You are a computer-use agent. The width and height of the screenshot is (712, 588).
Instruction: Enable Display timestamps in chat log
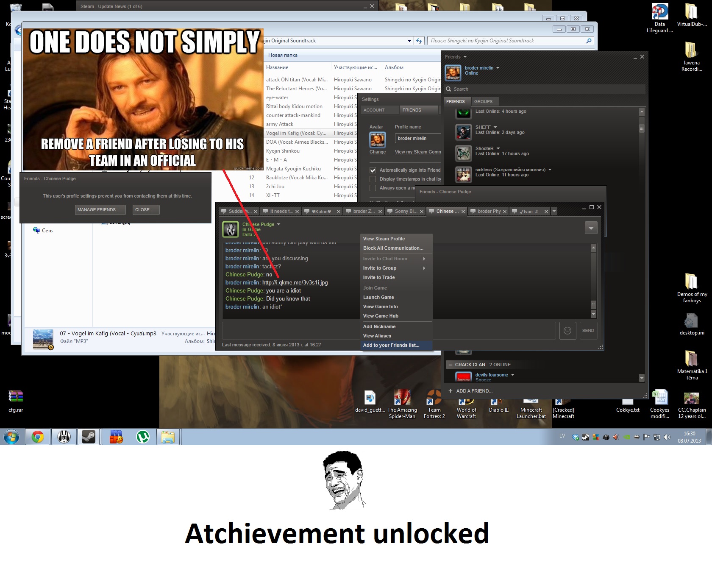click(x=373, y=179)
